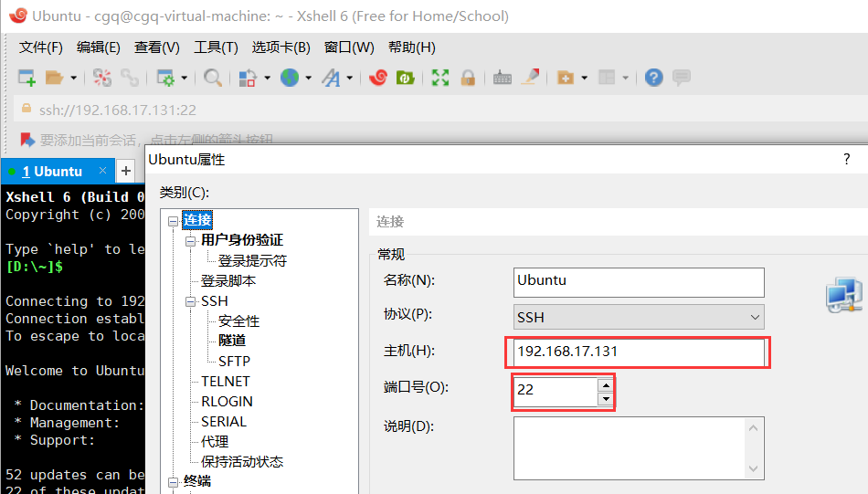
Task: Click the Xshell application logo icon
Action: 17,15
